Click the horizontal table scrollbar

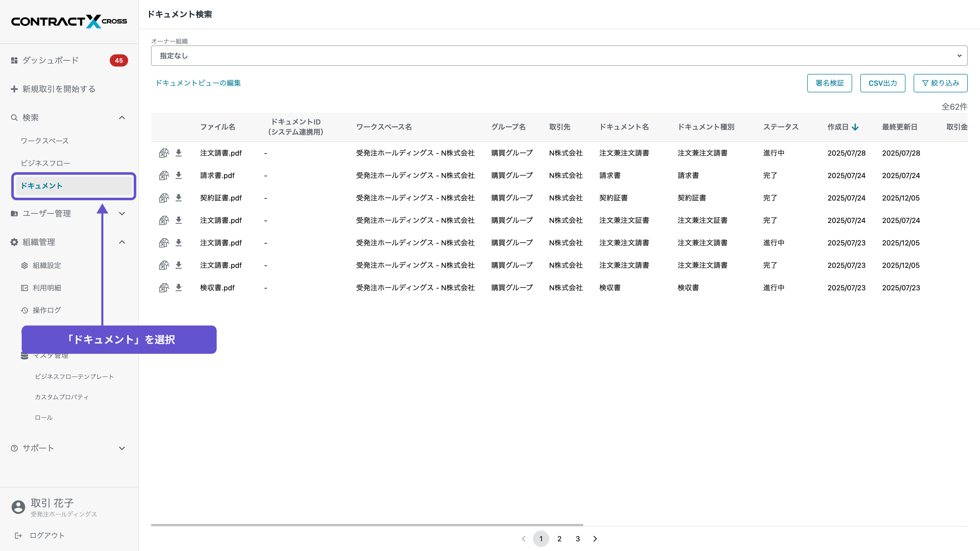click(367, 525)
